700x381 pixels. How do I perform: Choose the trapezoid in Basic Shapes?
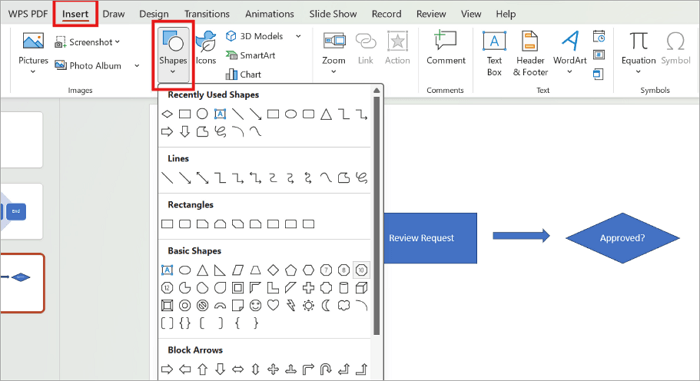coord(255,270)
